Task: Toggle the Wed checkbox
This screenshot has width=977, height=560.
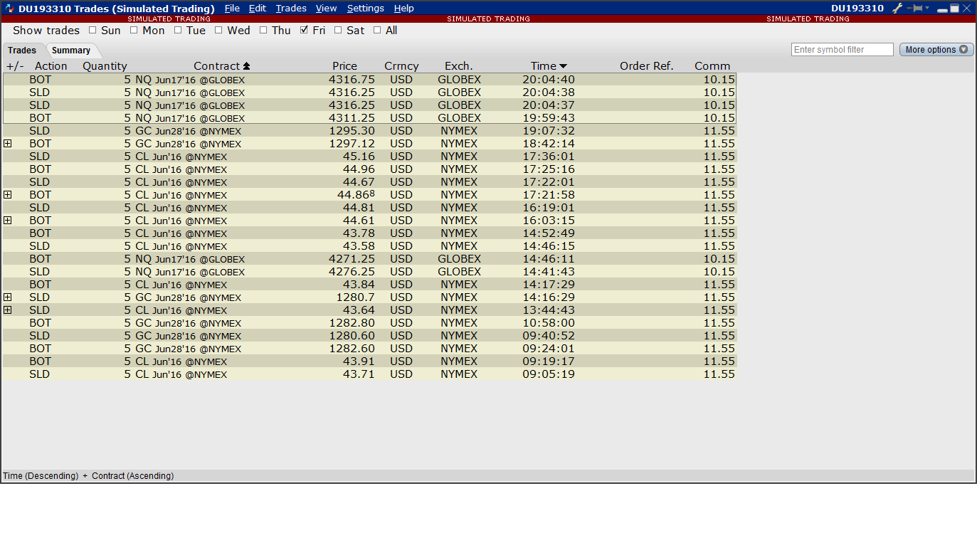Action: point(218,30)
